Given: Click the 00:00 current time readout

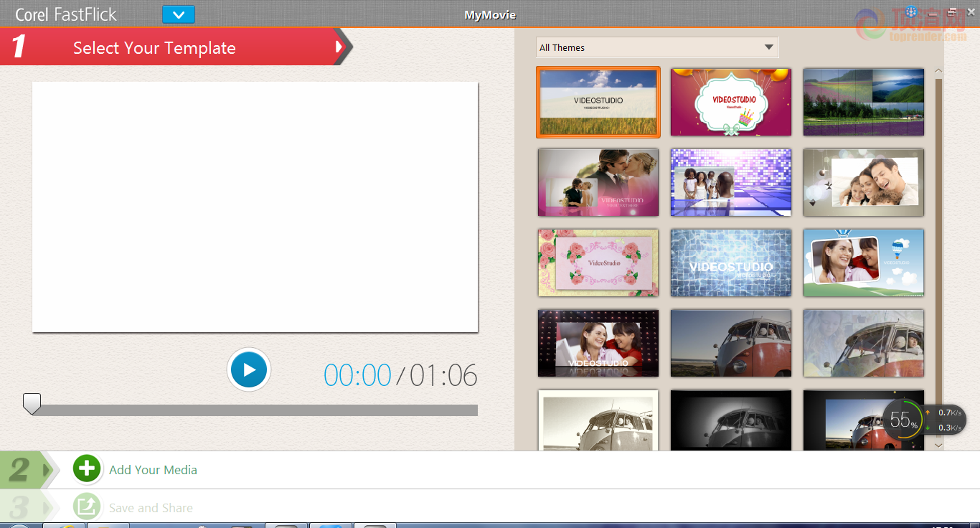Looking at the screenshot, I should pos(357,376).
